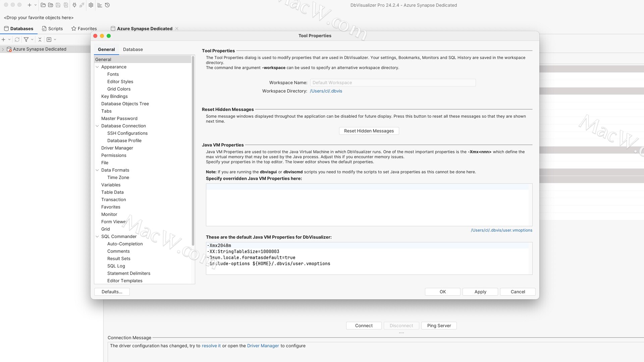This screenshot has width=644, height=362.
Task: Open the dropdown beside export arrow icon
Action: 55,40
